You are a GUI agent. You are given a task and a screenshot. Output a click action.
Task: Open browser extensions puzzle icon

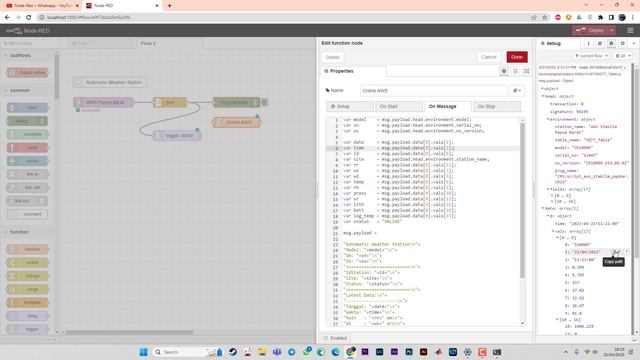(600, 18)
